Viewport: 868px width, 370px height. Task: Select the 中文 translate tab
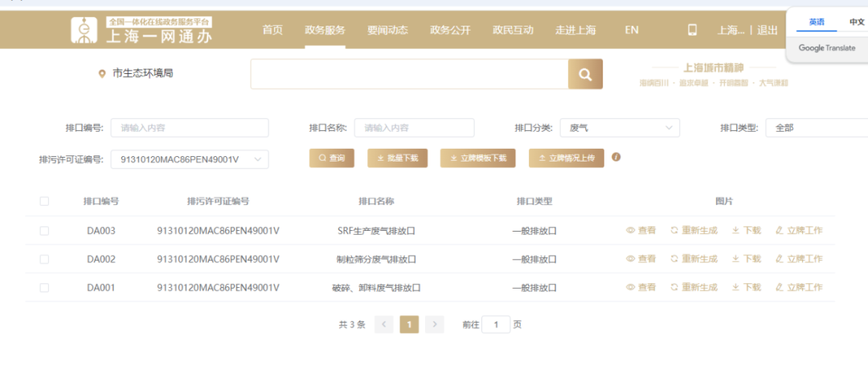857,23
